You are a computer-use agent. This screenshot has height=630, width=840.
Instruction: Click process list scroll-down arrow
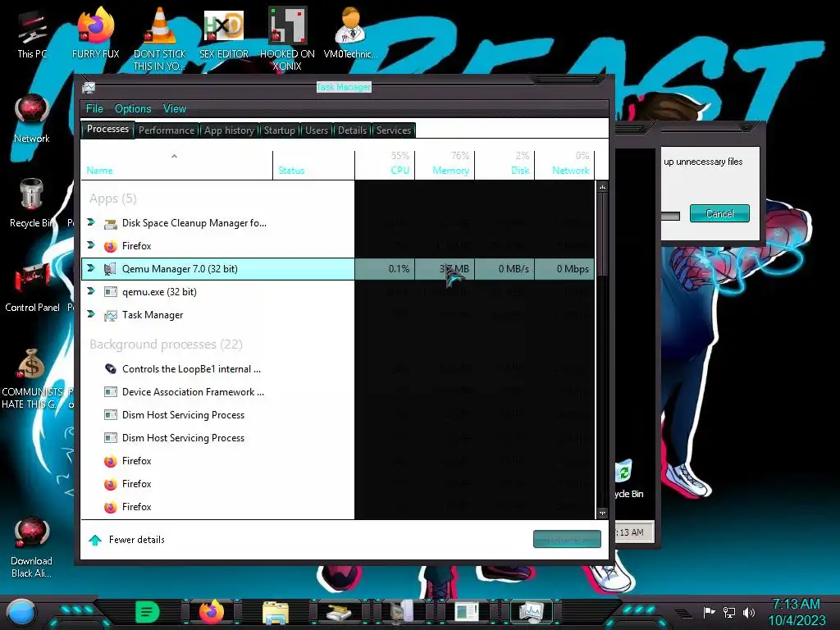tap(602, 514)
